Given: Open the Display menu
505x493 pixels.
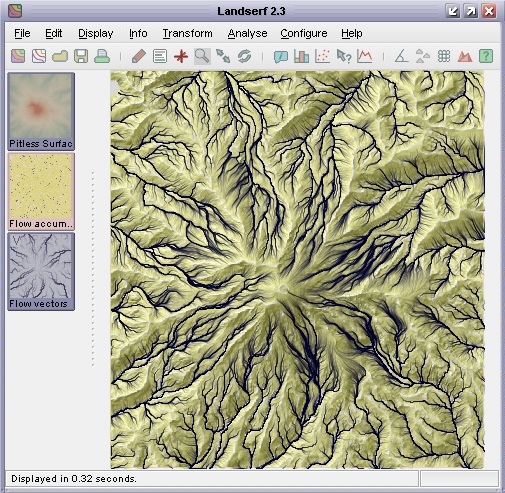Looking at the screenshot, I should (96, 33).
